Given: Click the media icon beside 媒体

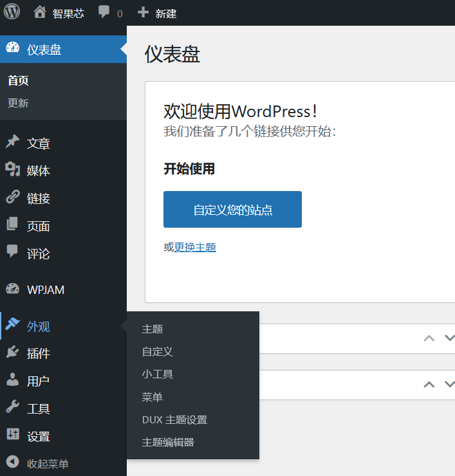Looking at the screenshot, I should tap(12, 169).
